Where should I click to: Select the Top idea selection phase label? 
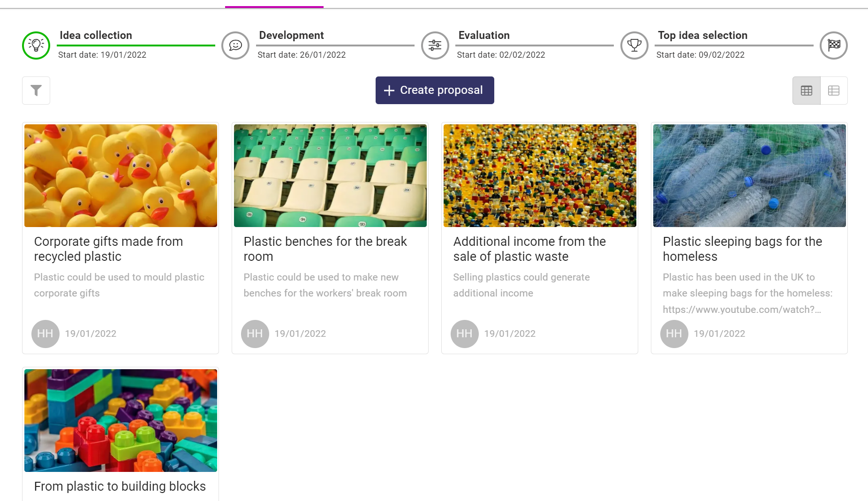pyautogui.click(x=702, y=35)
